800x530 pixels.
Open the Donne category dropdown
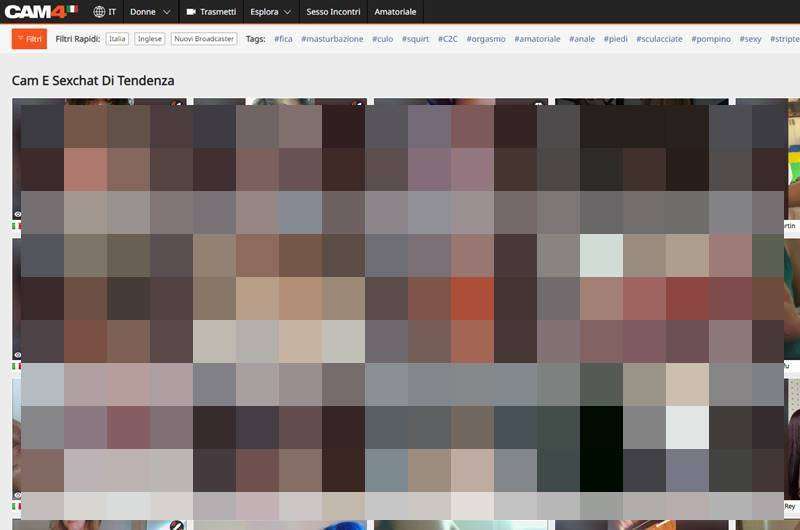tap(151, 12)
